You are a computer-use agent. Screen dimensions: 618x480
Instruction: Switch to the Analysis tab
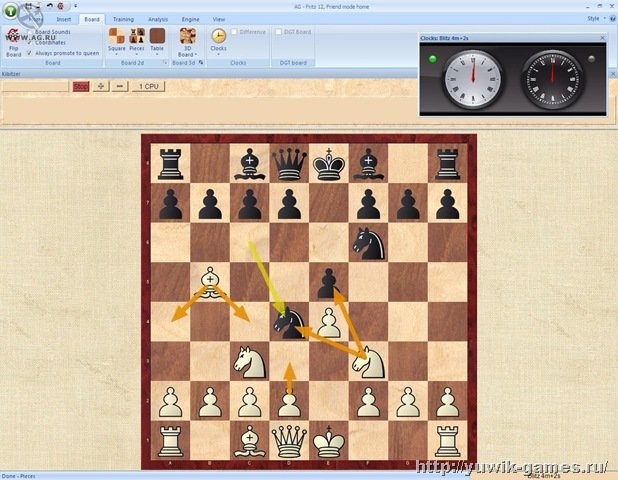coord(158,19)
